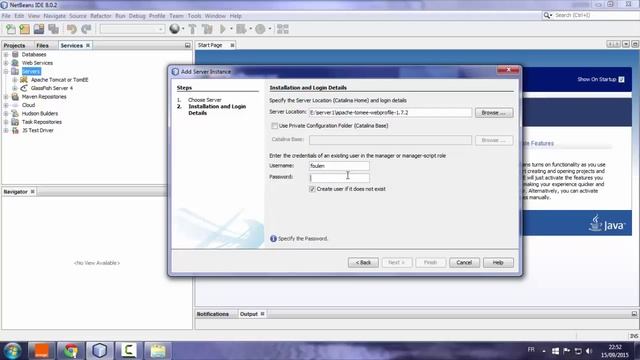Switch to the Notifications tab
The width and height of the screenshot is (640, 360).
tap(213, 314)
